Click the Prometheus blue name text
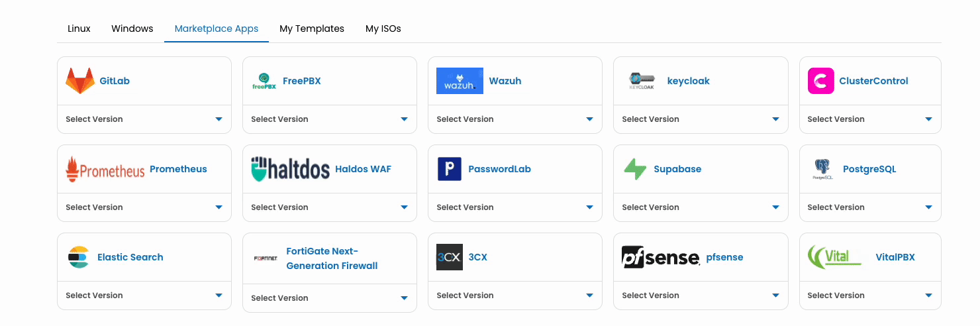The width and height of the screenshot is (980, 326). tap(178, 169)
